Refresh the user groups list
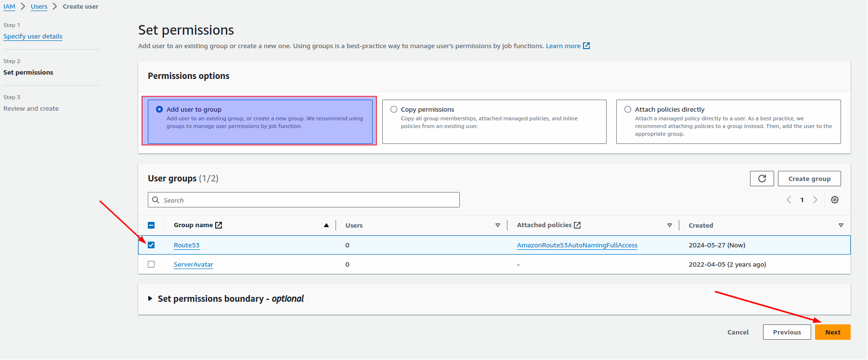This screenshot has height=360, width=868. [762, 179]
